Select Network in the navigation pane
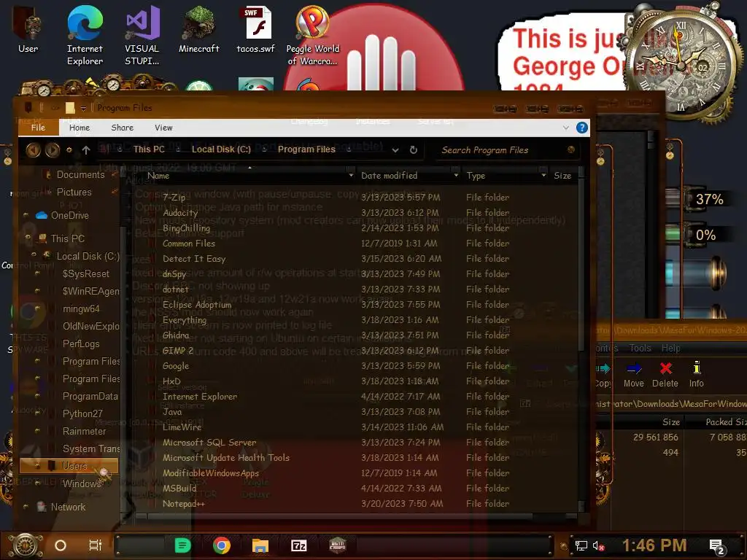Screen dimensions: 747x560 point(68,507)
